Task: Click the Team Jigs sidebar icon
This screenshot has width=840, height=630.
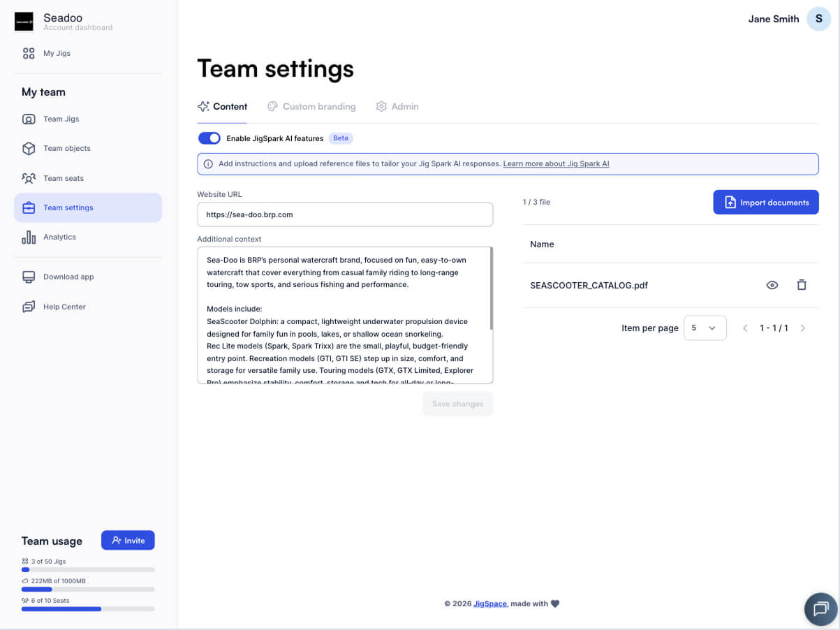Action: tap(29, 119)
